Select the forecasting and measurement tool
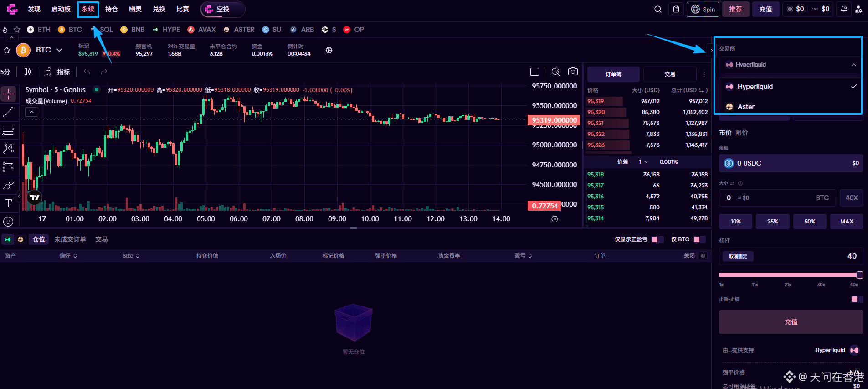 coord(8,167)
